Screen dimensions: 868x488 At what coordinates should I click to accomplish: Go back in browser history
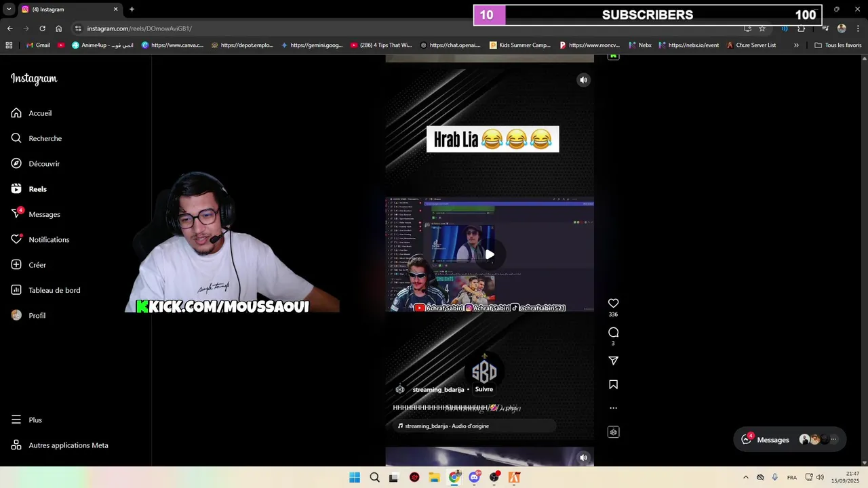coord(9,28)
